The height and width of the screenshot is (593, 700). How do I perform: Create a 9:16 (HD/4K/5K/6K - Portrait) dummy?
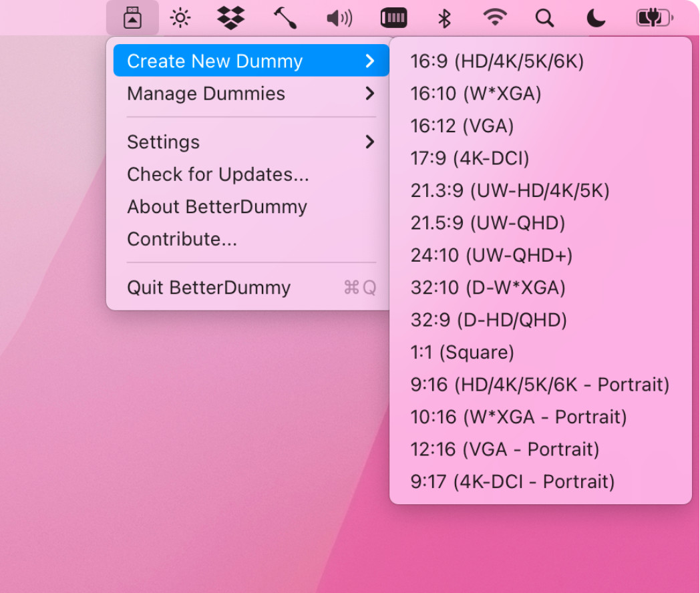point(540,385)
